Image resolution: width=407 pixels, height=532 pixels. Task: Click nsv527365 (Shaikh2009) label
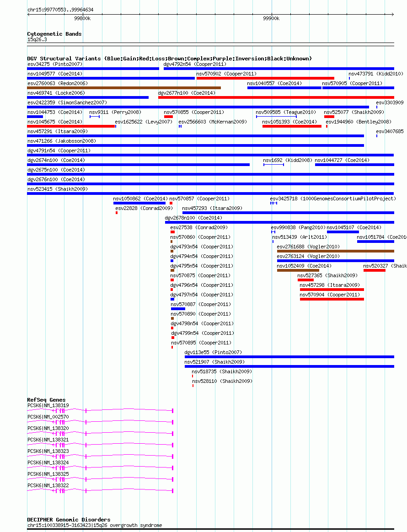327,275
